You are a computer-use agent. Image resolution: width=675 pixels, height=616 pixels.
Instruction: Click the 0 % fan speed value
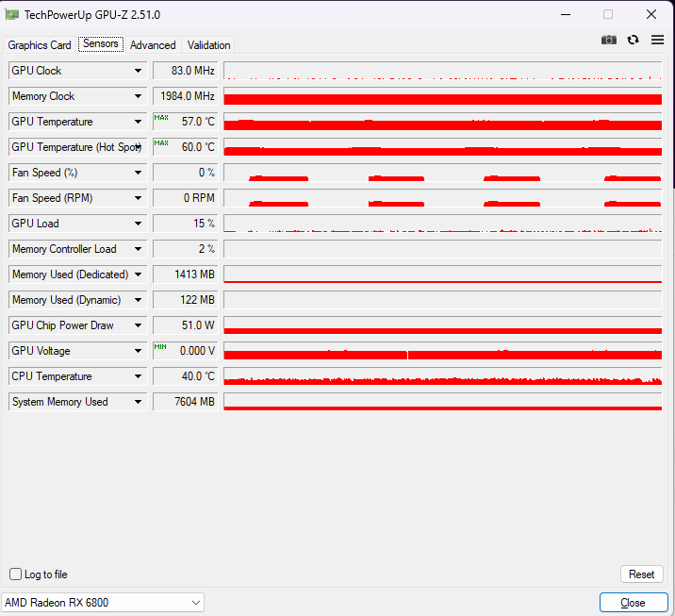(x=186, y=173)
